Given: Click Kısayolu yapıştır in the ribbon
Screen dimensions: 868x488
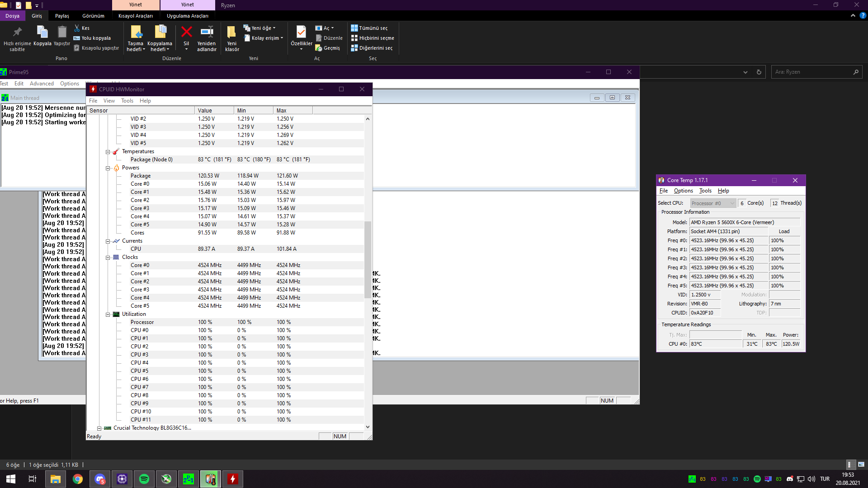Looking at the screenshot, I should point(96,48).
